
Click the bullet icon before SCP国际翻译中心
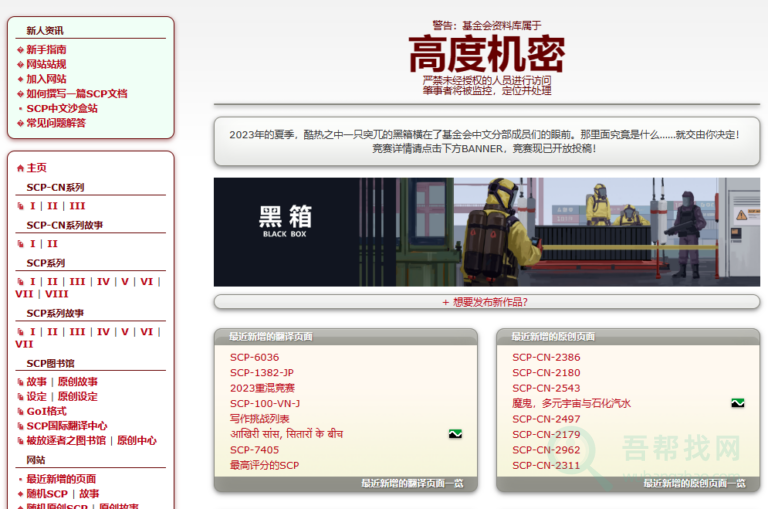pos(20,426)
